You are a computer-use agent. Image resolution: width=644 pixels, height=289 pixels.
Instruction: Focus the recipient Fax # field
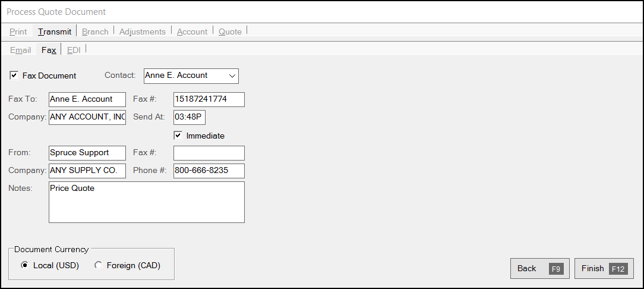click(x=209, y=99)
